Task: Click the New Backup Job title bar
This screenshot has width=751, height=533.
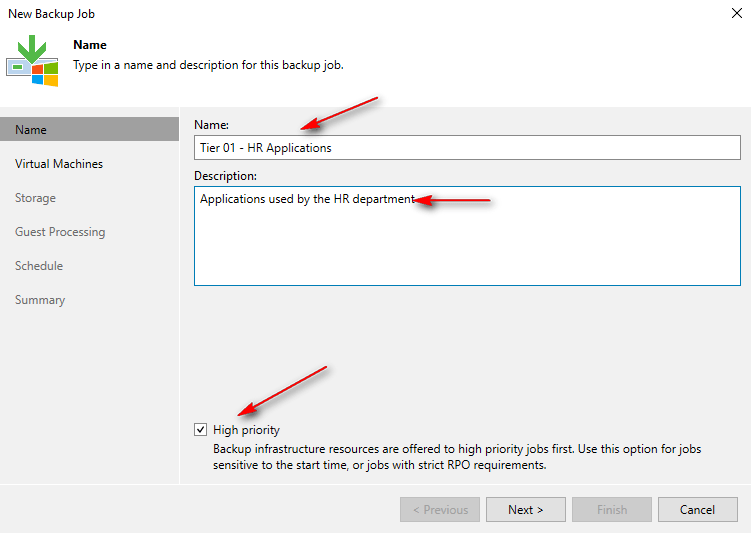Action: pyautogui.click(x=300, y=14)
